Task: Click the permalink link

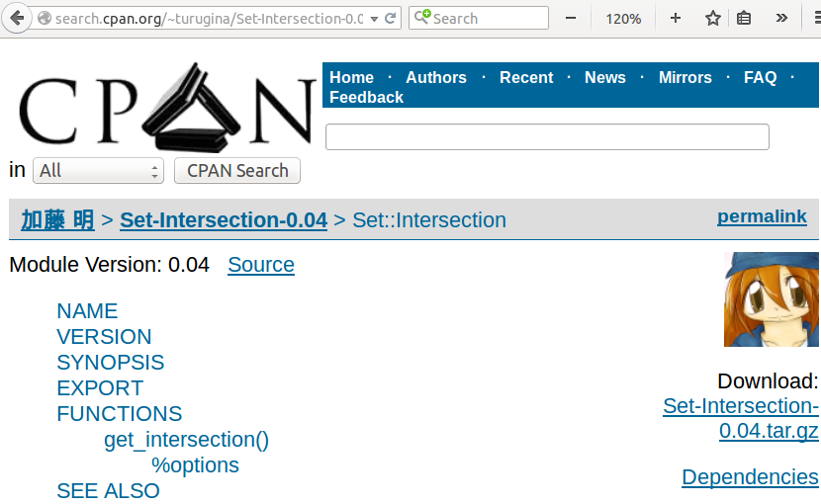Action: pyautogui.click(x=762, y=216)
